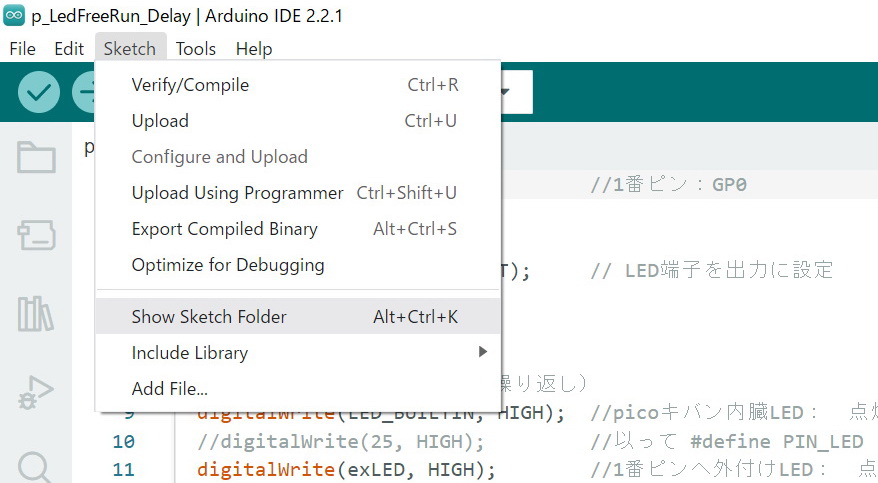Click line number 10 in the editor gutter

pyautogui.click(x=124, y=442)
